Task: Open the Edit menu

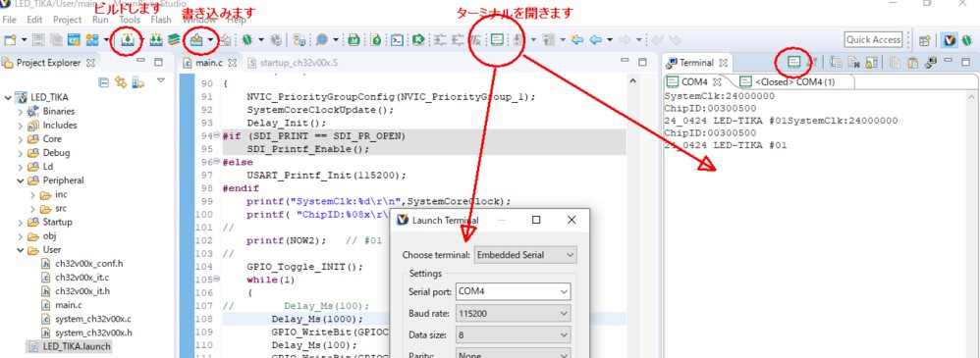Action: [35, 20]
